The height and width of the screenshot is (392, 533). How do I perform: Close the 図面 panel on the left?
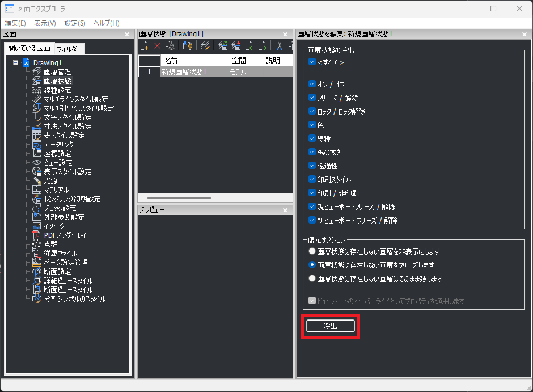point(128,34)
